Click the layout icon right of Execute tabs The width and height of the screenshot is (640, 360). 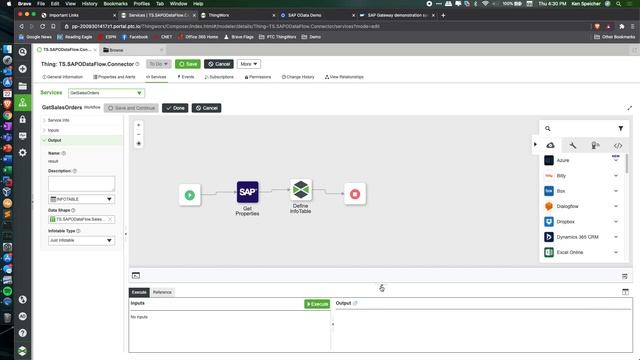(625, 292)
